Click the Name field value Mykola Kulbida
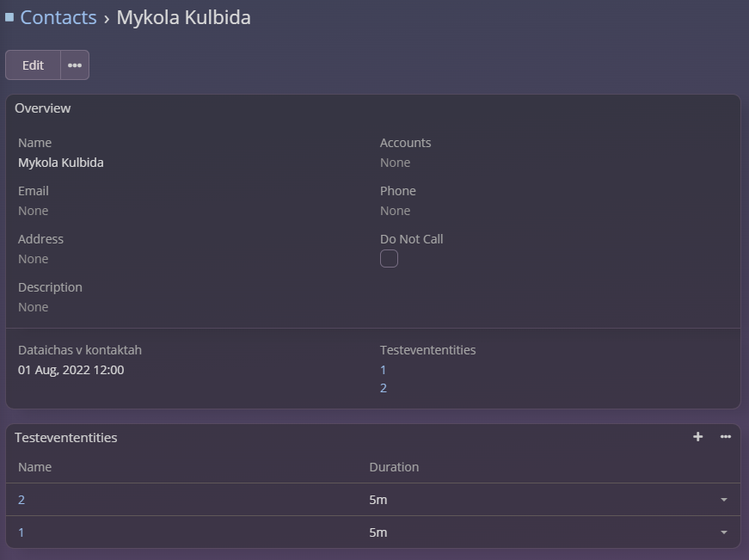The image size is (749, 560). pos(60,163)
